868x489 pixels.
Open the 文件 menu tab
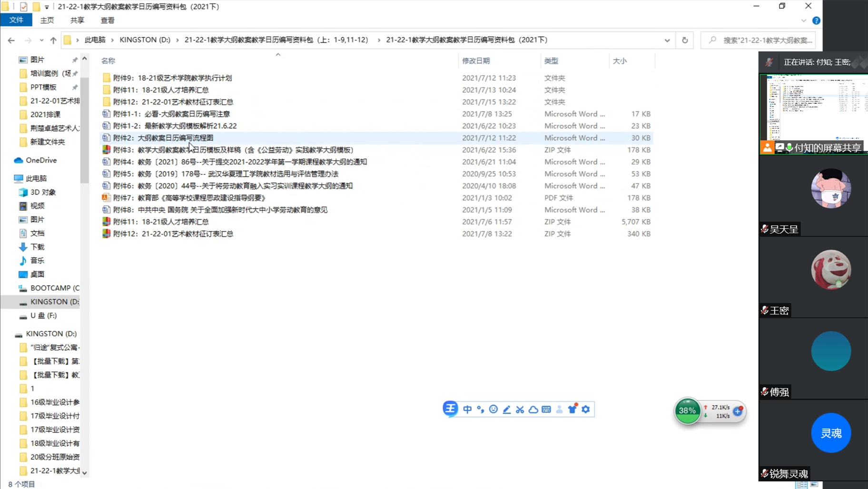(16, 20)
